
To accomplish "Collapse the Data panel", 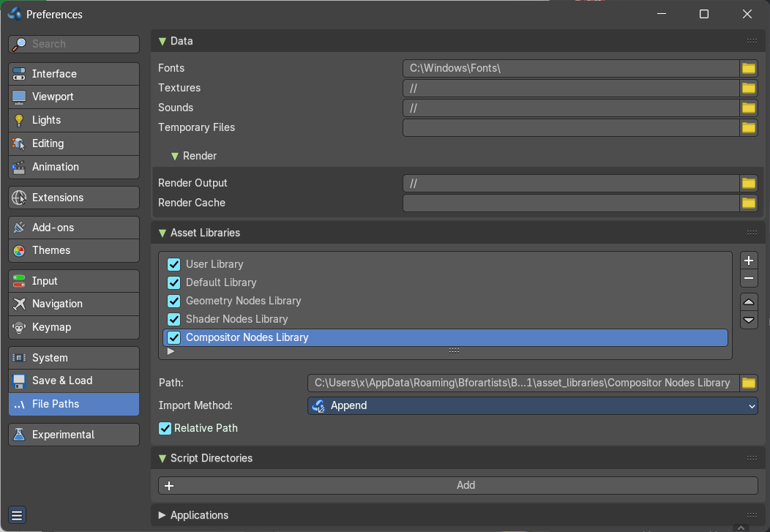I will [162, 42].
